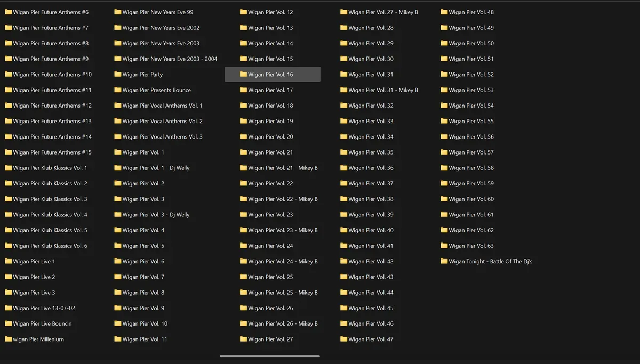Click folder icon of Wigan Pier Vol. 27 - Mikey B
The width and height of the screenshot is (640, 364).
click(343, 12)
